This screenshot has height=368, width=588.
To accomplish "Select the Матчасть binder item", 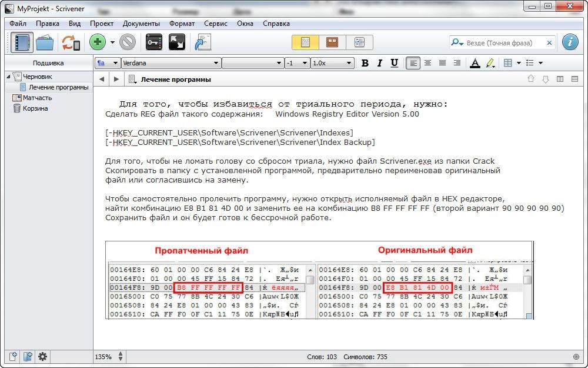I will [37, 98].
